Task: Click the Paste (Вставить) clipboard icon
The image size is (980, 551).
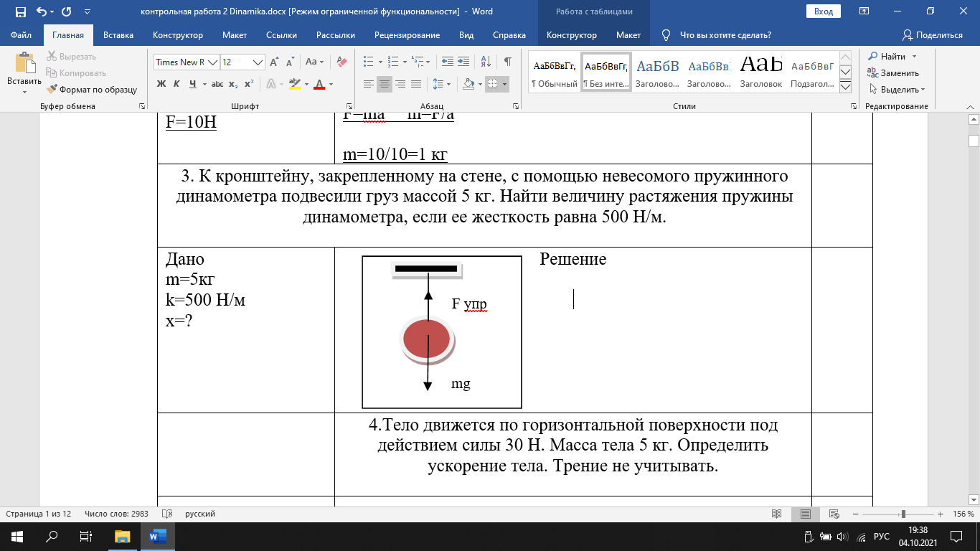Action: tap(24, 63)
